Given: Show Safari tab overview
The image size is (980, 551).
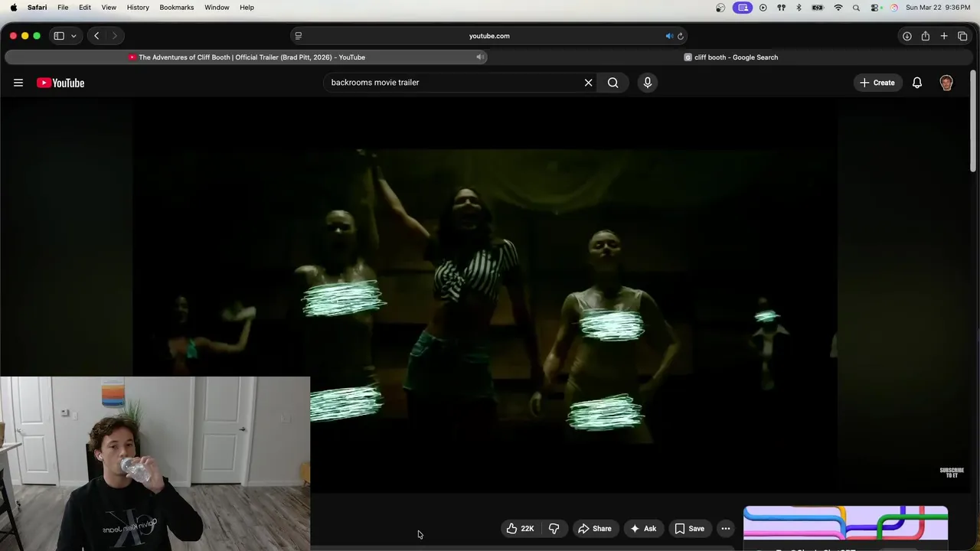Looking at the screenshot, I should (962, 36).
